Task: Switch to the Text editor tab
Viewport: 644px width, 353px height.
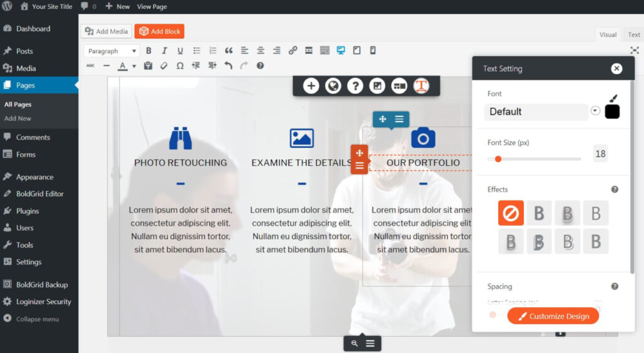Action: coord(634,35)
